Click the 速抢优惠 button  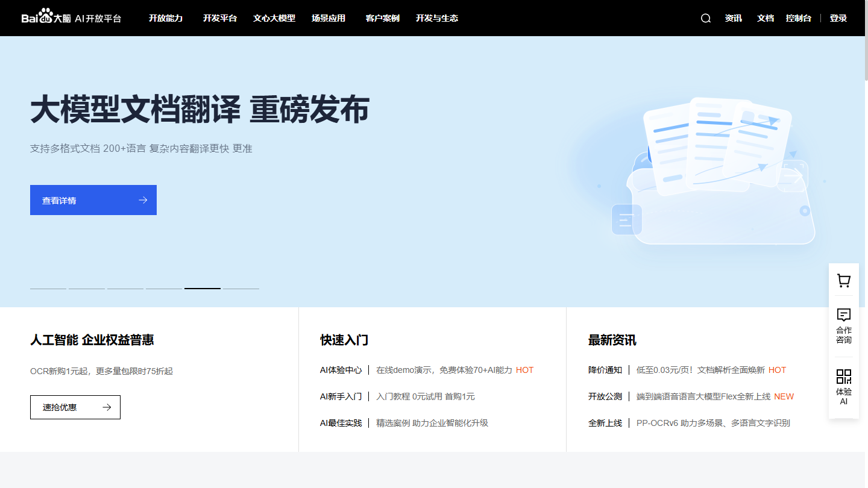75,407
